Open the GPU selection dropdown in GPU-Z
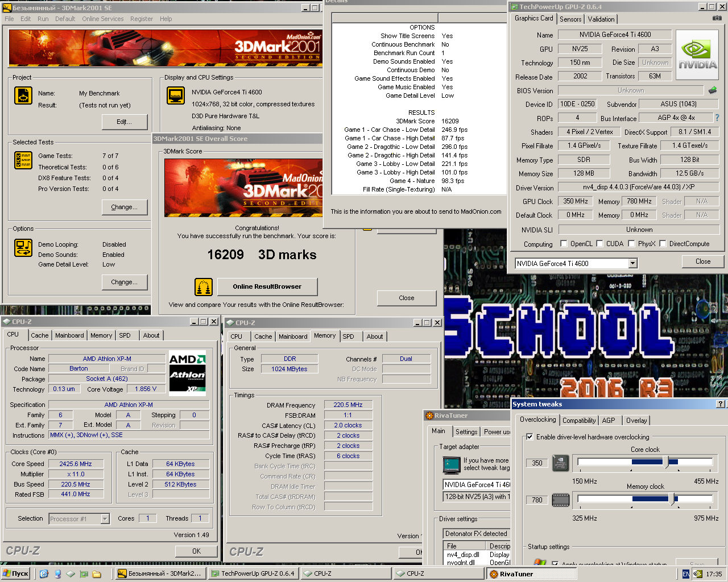Viewport: 728px width, 582px height. pyautogui.click(x=632, y=263)
